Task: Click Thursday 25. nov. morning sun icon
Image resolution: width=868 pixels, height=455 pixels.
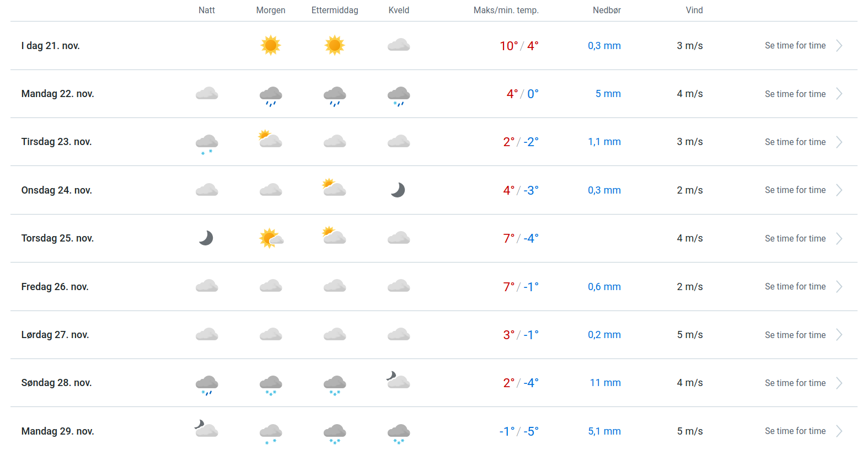Action: pyautogui.click(x=271, y=238)
